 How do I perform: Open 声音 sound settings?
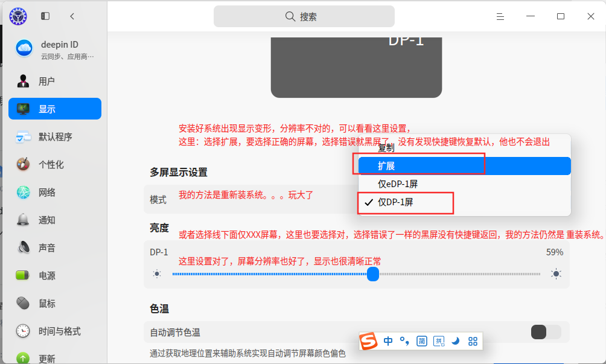point(55,247)
